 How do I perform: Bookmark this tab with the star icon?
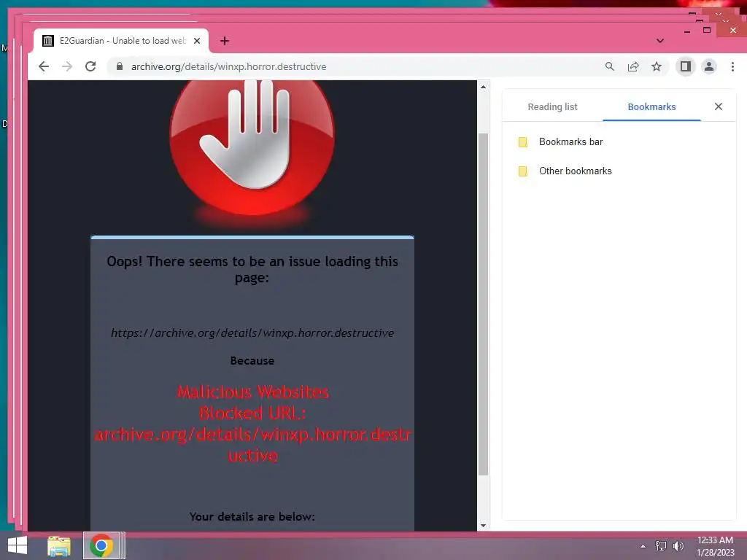pyautogui.click(x=657, y=66)
